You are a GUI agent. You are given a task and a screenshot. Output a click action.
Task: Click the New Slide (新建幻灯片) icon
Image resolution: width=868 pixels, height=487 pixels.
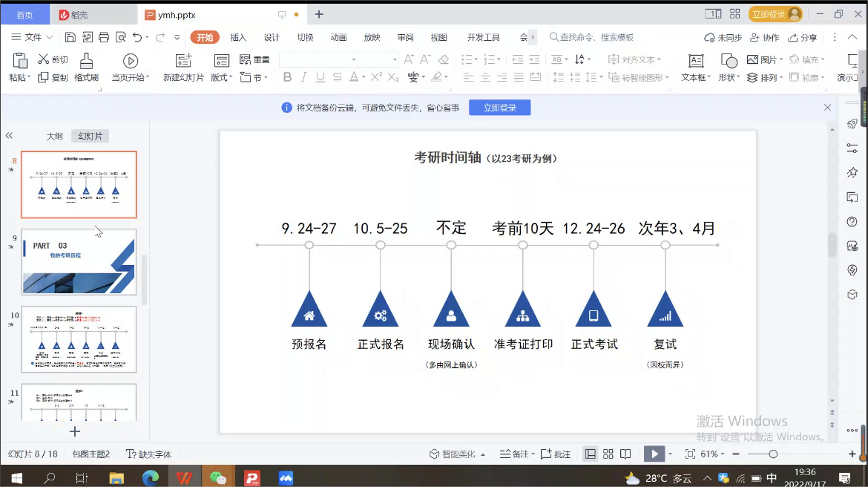tap(183, 62)
